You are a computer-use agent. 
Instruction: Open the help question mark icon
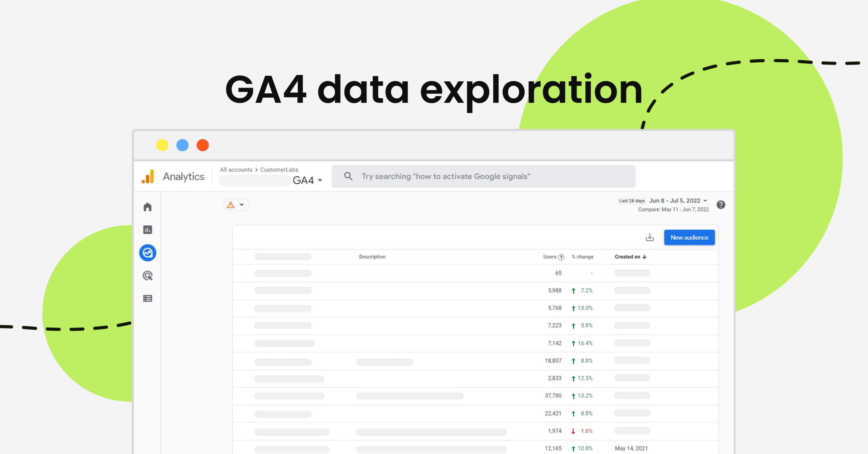(x=721, y=205)
